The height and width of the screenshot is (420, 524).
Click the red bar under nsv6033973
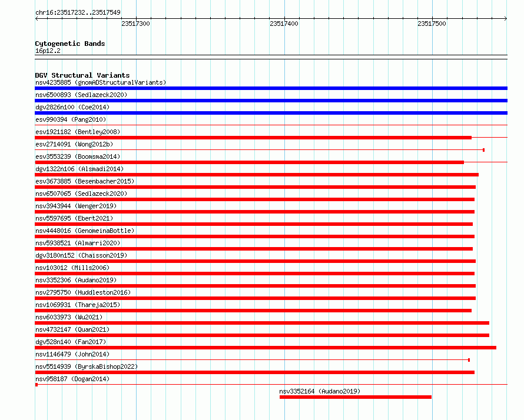pyautogui.click(x=262, y=323)
